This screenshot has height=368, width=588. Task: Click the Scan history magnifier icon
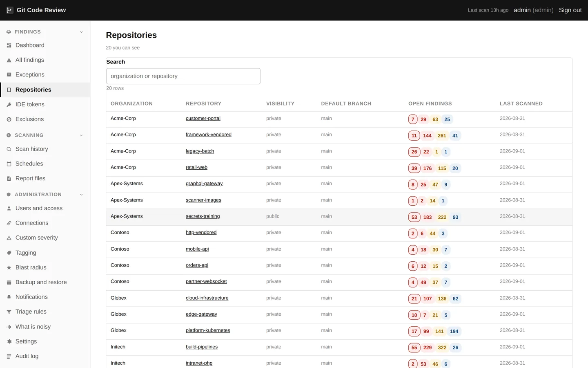[x=9, y=149]
